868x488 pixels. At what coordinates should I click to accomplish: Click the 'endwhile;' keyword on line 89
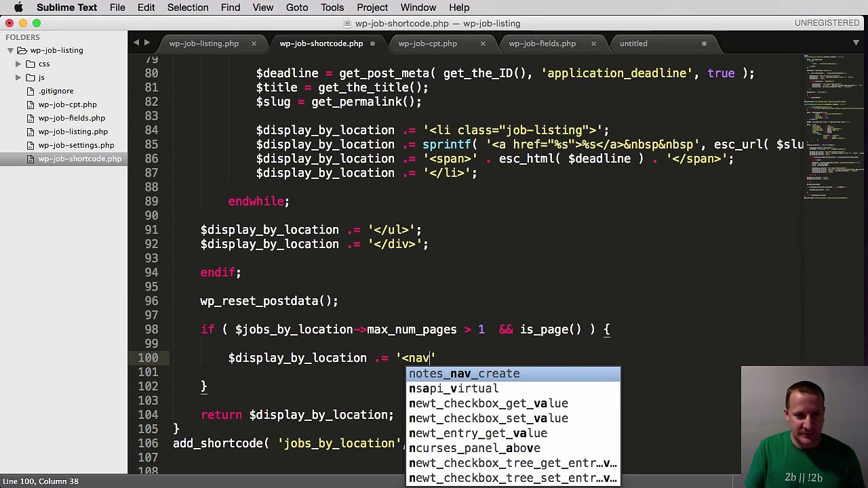click(x=258, y=201)
